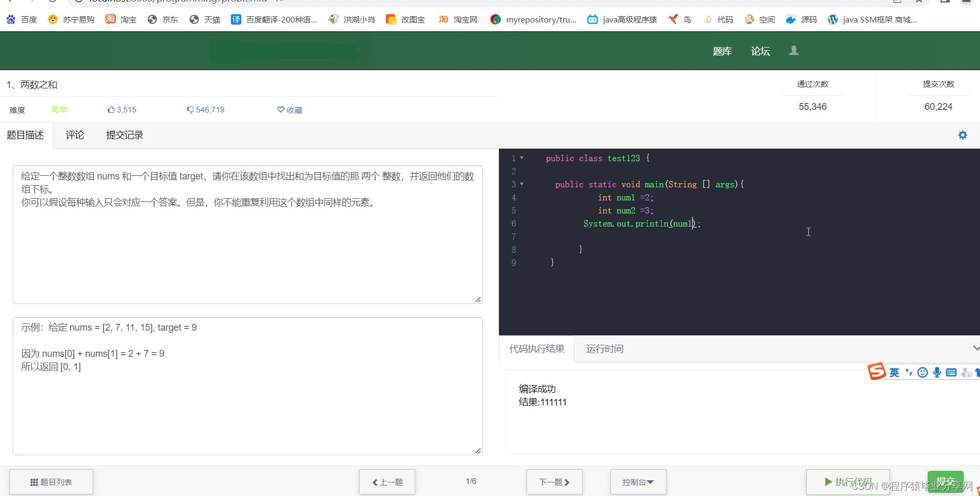Open the 百度 bookmark
Viewport: 980px width, 496px height.
tap(21, 19)
